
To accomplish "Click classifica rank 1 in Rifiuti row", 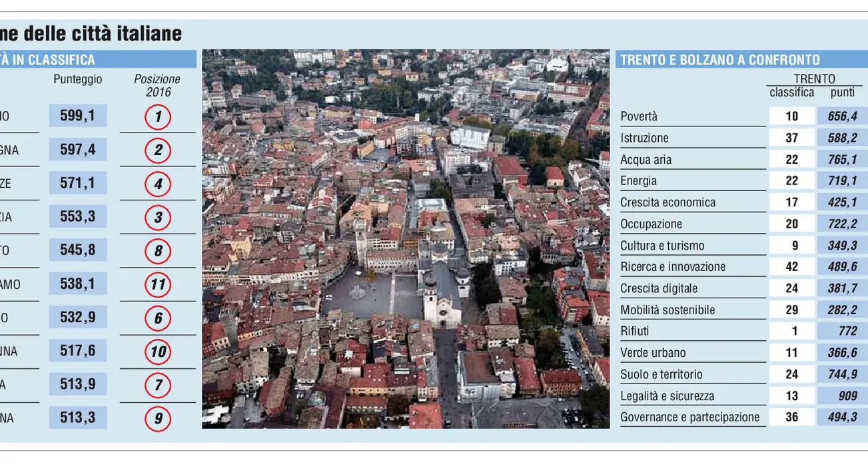I will pyautogui.click(x=792, y=332).
